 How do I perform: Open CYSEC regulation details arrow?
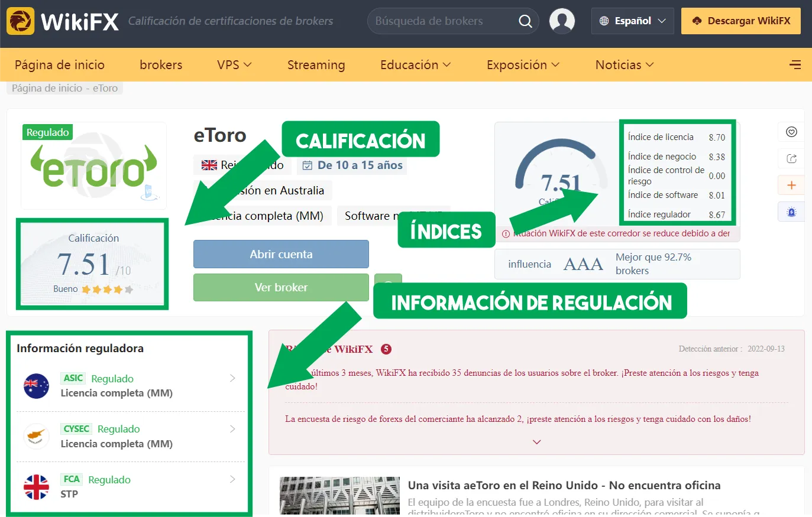point(232,428)
